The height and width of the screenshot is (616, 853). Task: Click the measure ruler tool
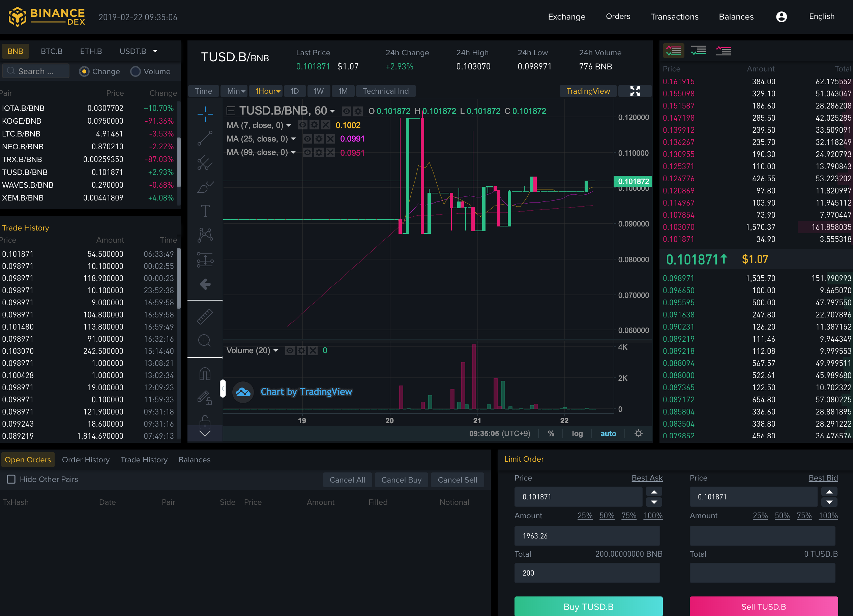(205, 316)
